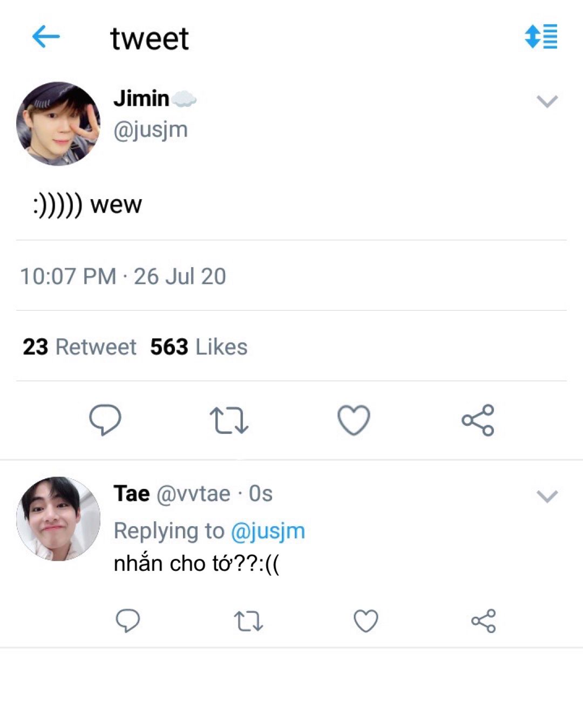Share Jimin's tweet using share icon
Viewport: 583px width, 728px height.
pyautogui.click(x=478, y=420)
